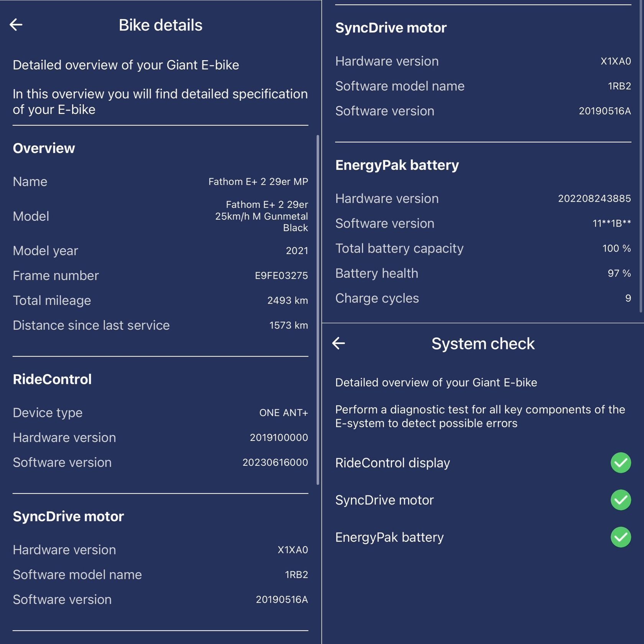Select the Frame number value E9FE03275
Image resolution: width=644 pixels, height=644 pixels.
pyautogui.click(x=281, y=276)
